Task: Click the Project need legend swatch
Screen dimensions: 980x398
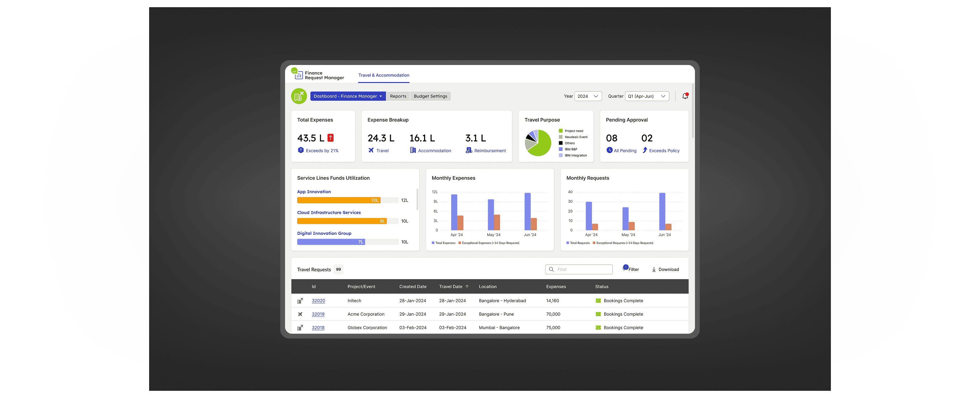Action: [x=561, y=131]
